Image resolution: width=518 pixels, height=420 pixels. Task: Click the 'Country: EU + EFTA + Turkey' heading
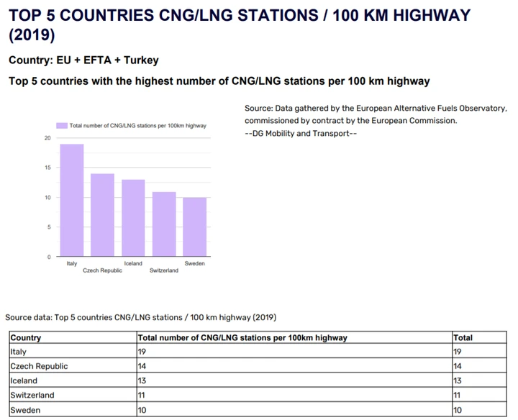click(83, 60)
